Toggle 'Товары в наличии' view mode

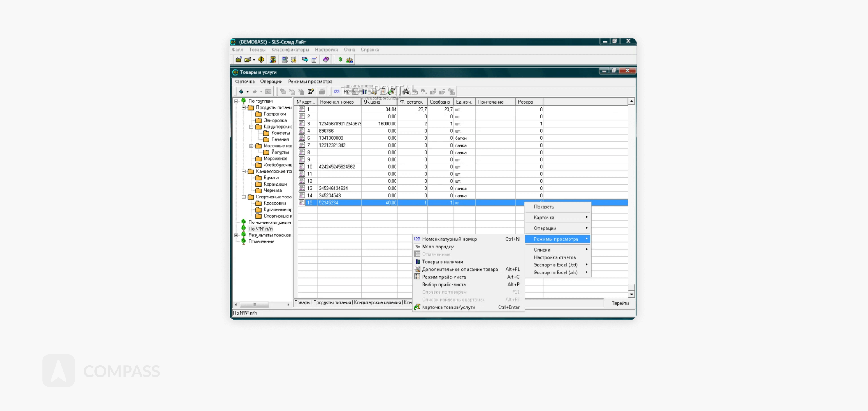pos(442,262)
